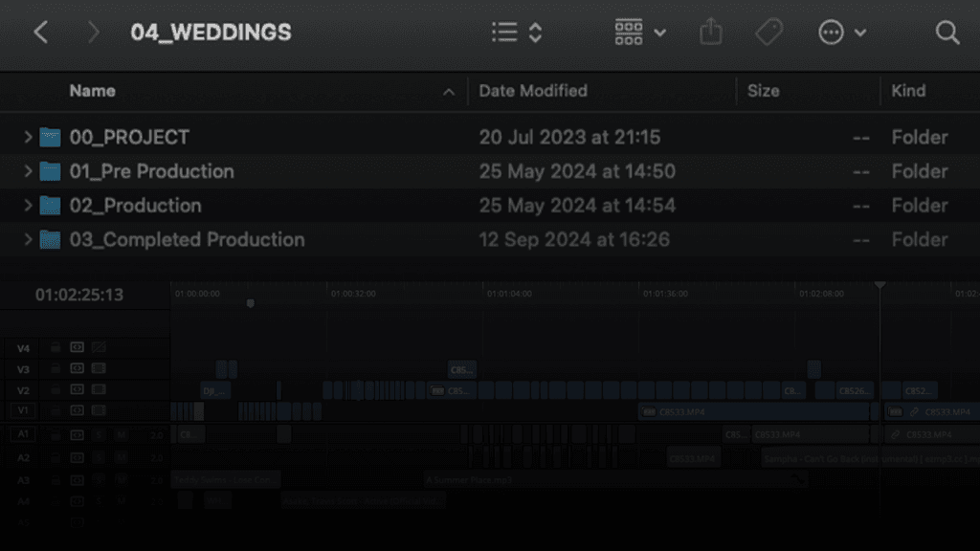Sort by the Kind column header

[x=908, y=91]
